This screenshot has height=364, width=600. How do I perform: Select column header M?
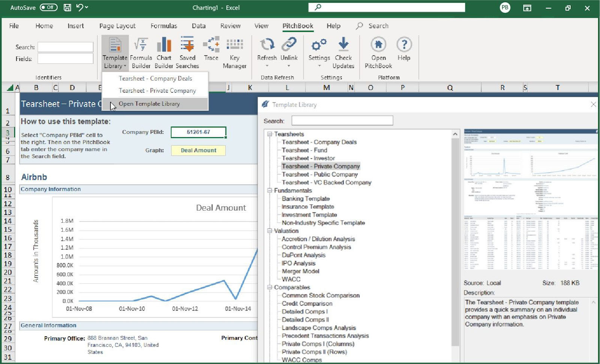(x=327, y=88)
